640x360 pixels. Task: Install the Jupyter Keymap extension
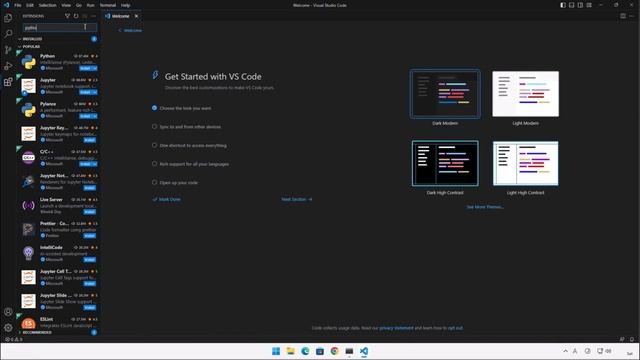[90, 140]
